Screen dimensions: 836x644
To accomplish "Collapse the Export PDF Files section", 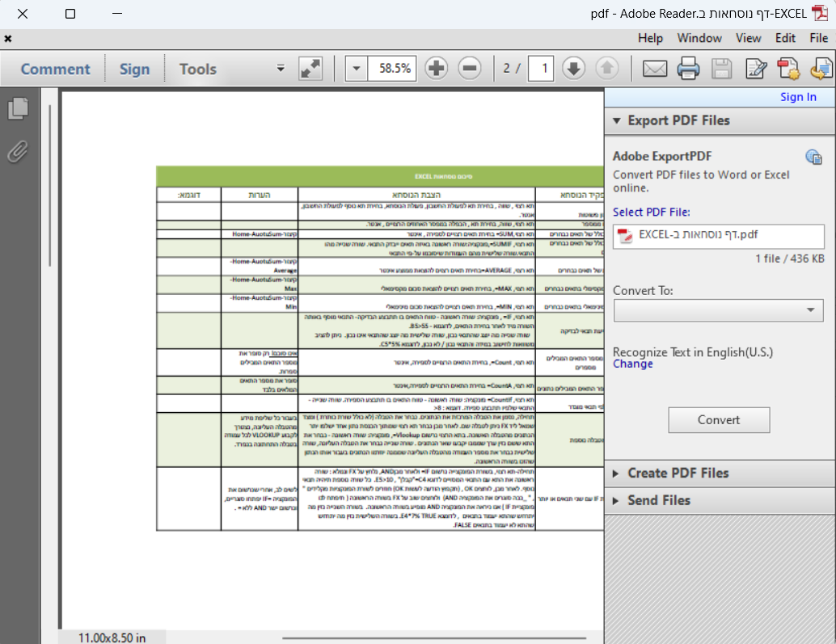I will (x=617, y=121).
